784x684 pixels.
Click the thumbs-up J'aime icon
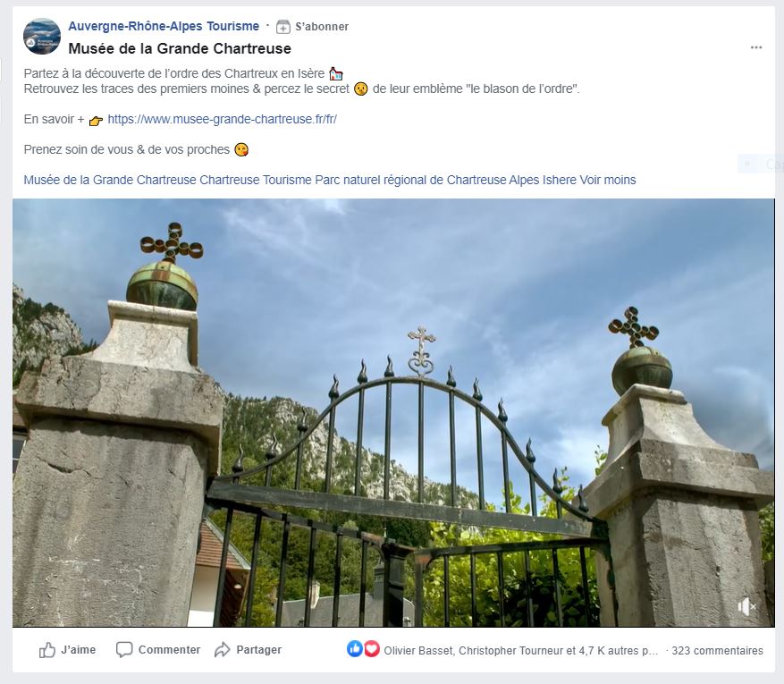[x=47, y=650]
